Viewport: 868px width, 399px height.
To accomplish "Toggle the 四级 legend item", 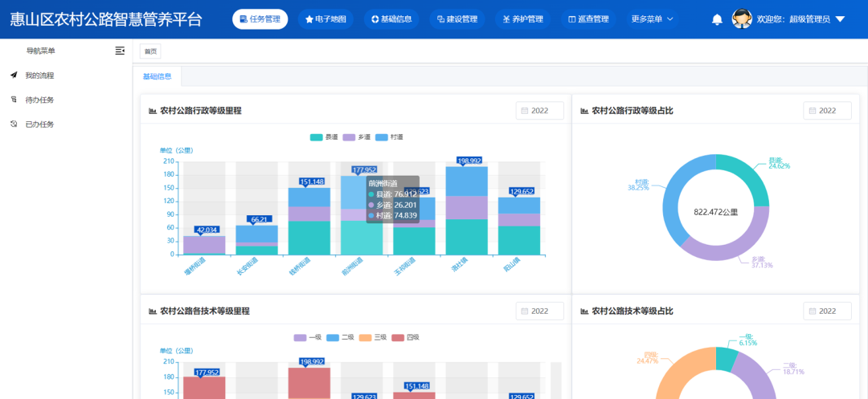I will [405, 337].
